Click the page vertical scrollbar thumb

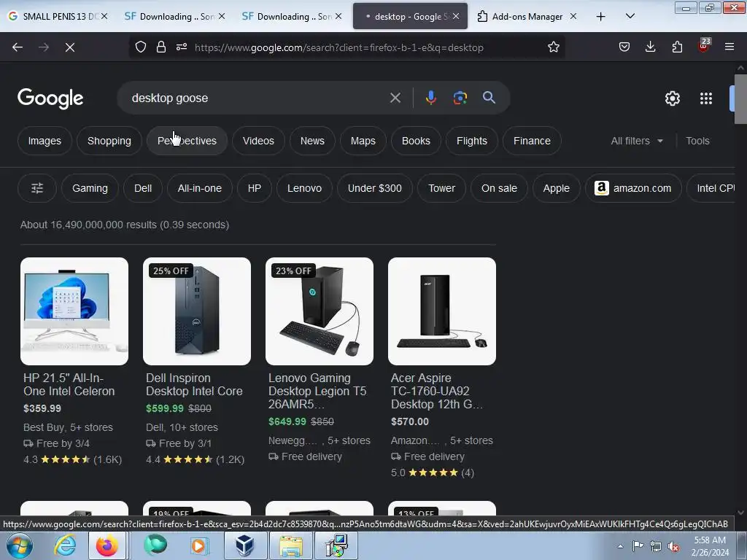pyautogui.click(x=740, y=99)
